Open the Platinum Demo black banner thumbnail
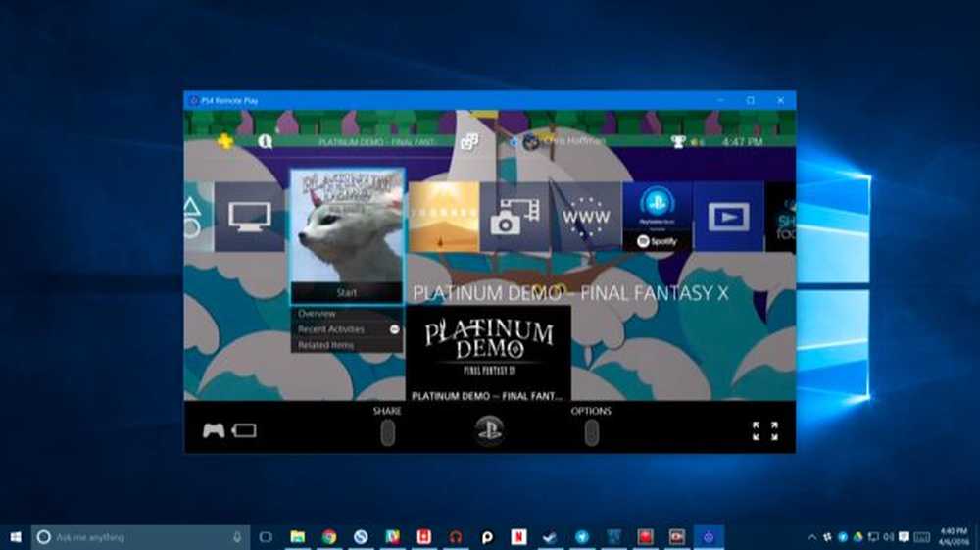Screen dimensions: 980x550 pyautogui.click(x=488, y=354)
